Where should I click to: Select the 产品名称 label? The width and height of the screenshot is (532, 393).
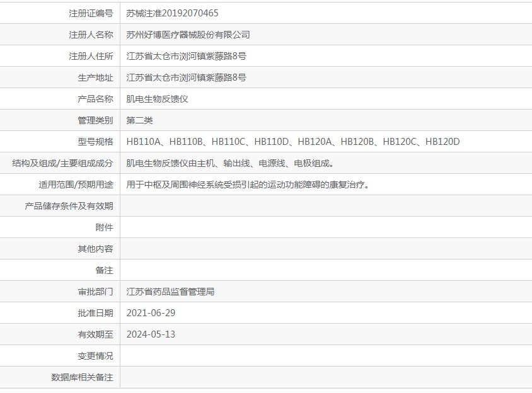point(95,99)
